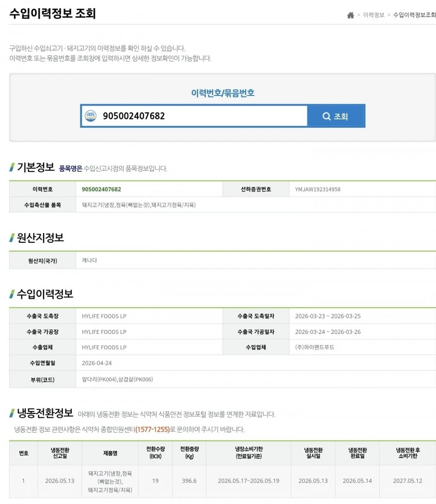This screenshot has width=436, height=504.
Task: Click processing date range 2026-03-24 ~ 2026-03-26
Action: pyautogui.click(x=327, y=331)
